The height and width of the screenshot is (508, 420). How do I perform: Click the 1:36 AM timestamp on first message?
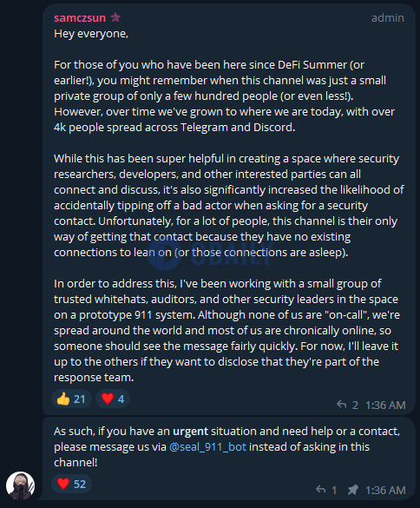tap(385, 405)
